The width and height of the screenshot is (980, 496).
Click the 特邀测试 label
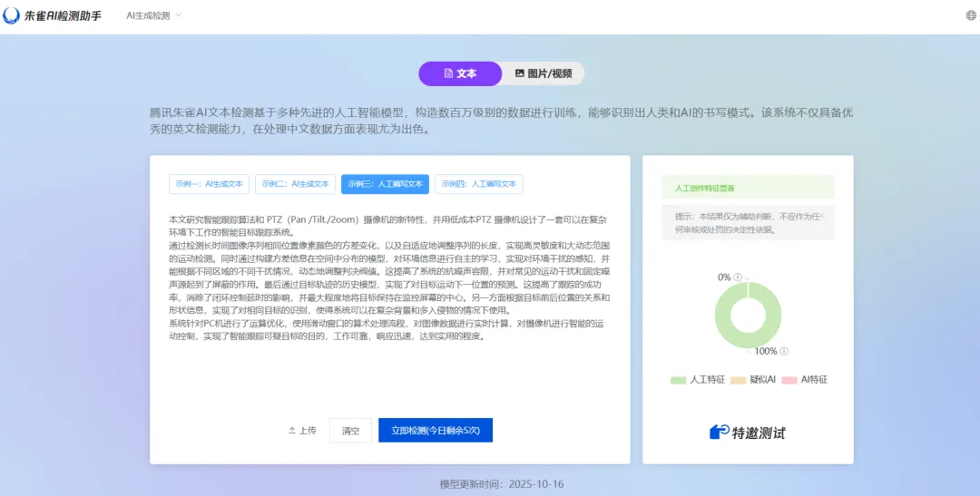pyautogui.click(x=759, y=433)
